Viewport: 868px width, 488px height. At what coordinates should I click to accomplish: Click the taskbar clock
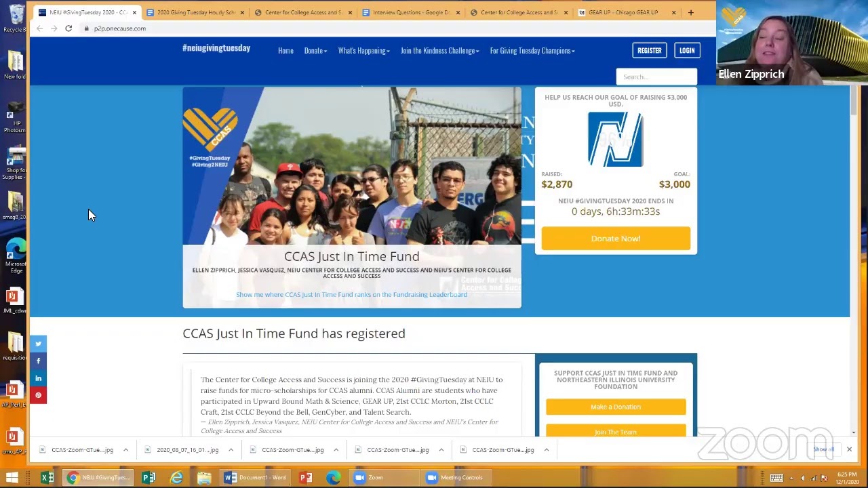click(x=847, y=478)
